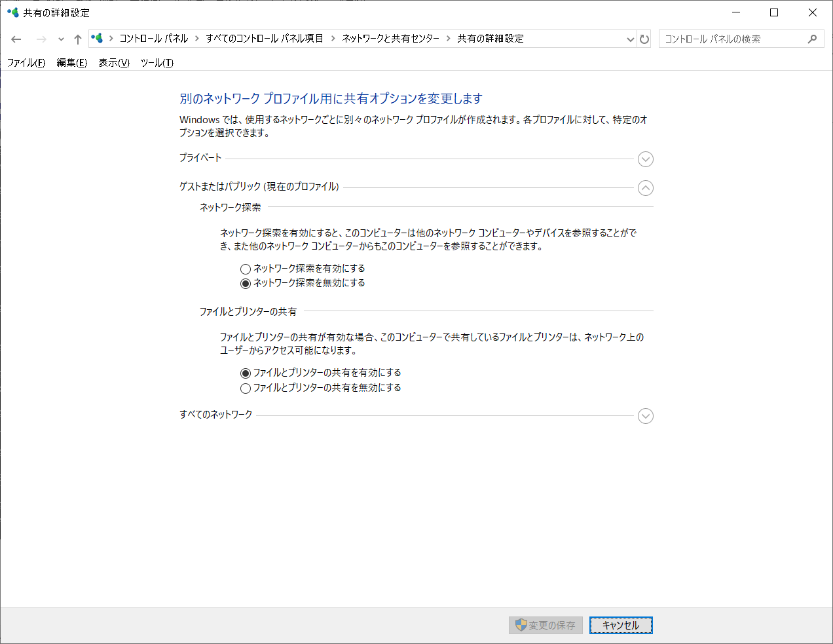The width and height of the screenshot is (833, 644).
Task: Select ファイルとプリンターの共有を無効にする option
Action: pos(245,388)
